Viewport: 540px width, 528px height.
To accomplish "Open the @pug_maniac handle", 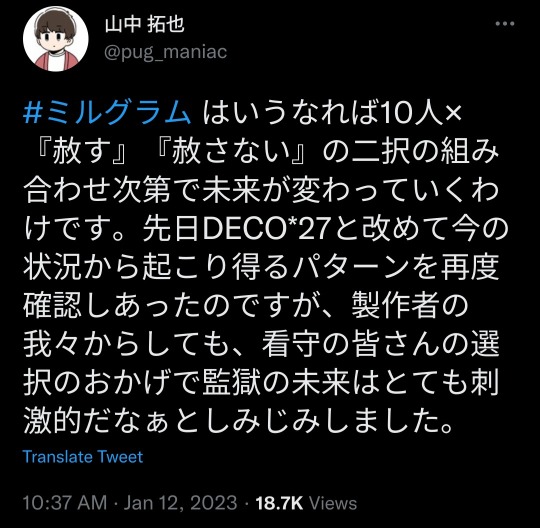I will (165, 52).
